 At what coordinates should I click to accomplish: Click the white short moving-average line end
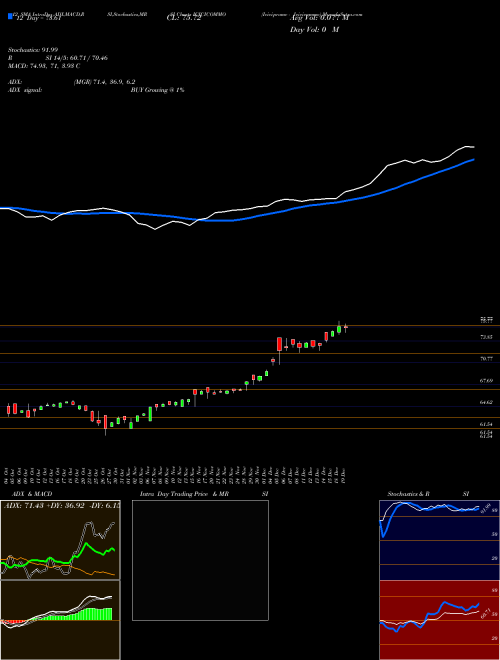click(473, 147)
